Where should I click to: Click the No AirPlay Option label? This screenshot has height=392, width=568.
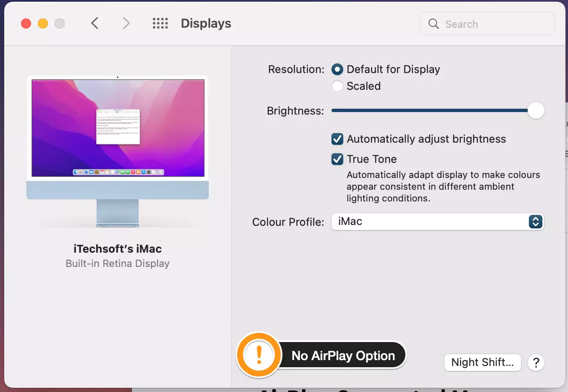click(x=343, y=355)
